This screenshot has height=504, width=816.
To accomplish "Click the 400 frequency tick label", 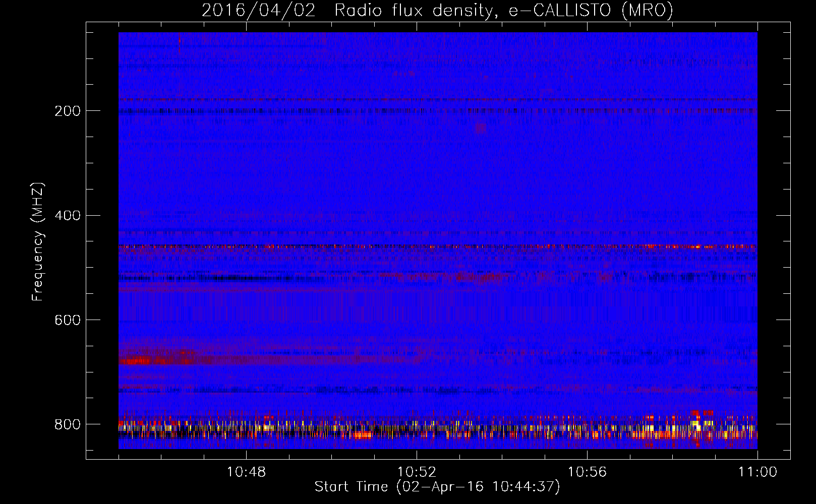I will [68, 216].
